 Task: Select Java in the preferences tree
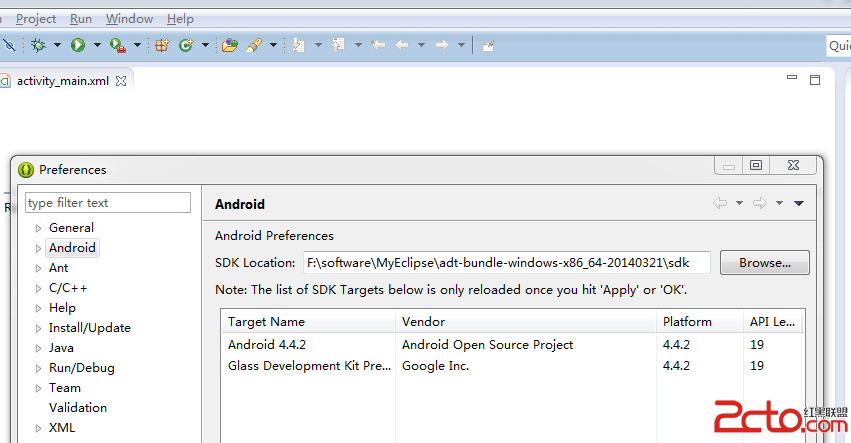pos(61,348)
